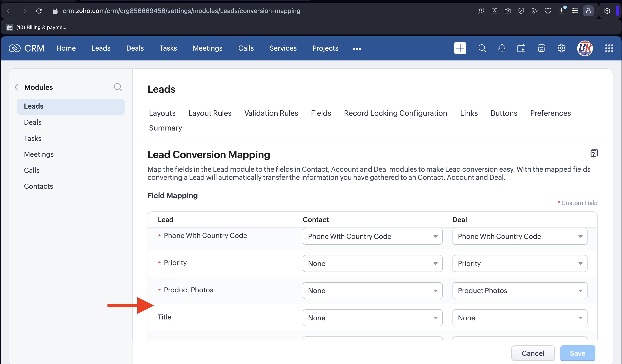Open Product Photos Deal dropdown
Screen dimensions: 622x364
(x=520, y=290)
